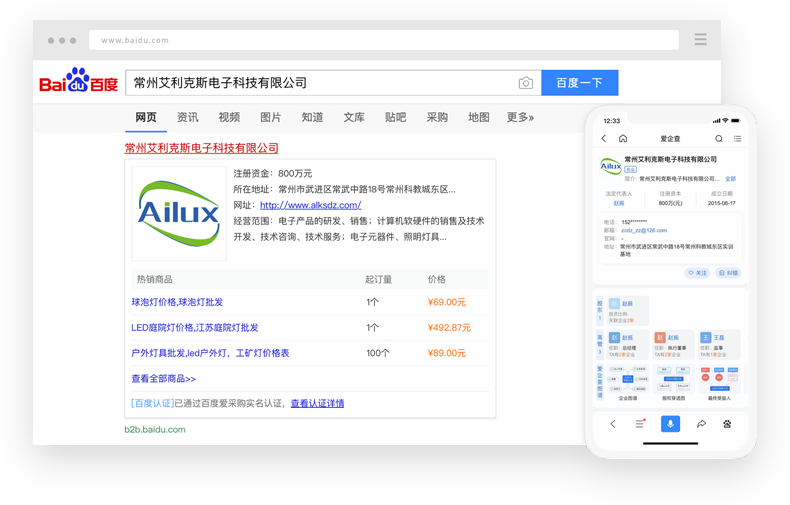Tap the back arrow in phone header
Image resolution: width=790 pixels, height=505 pixels.
click(x=604, y=139)
